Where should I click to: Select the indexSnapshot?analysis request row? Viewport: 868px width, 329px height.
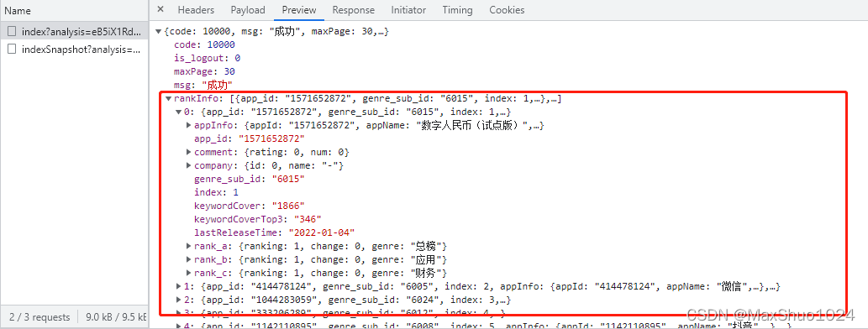pos(74,50)
